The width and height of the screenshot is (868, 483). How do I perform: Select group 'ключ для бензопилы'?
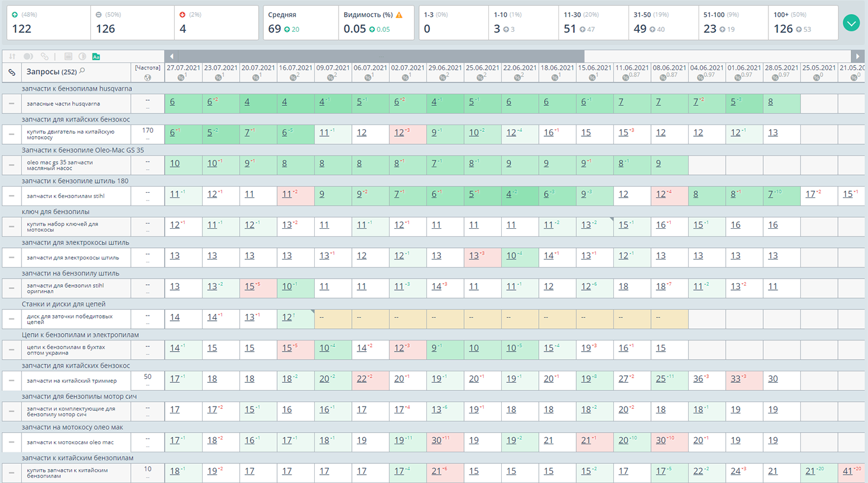(x=56, y=211)
